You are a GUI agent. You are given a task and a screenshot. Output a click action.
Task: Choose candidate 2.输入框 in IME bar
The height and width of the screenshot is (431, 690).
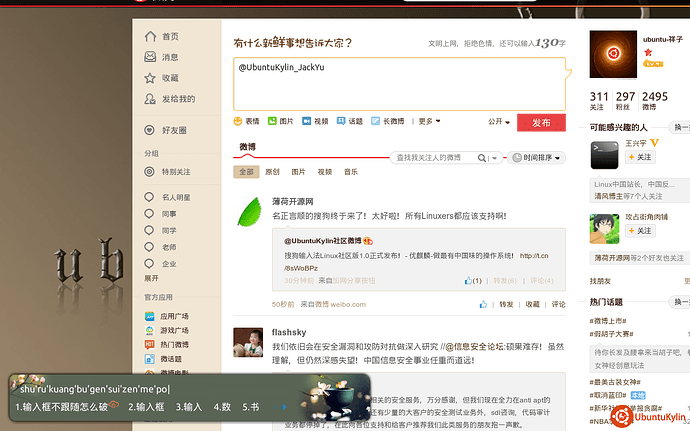coord(146,407)
